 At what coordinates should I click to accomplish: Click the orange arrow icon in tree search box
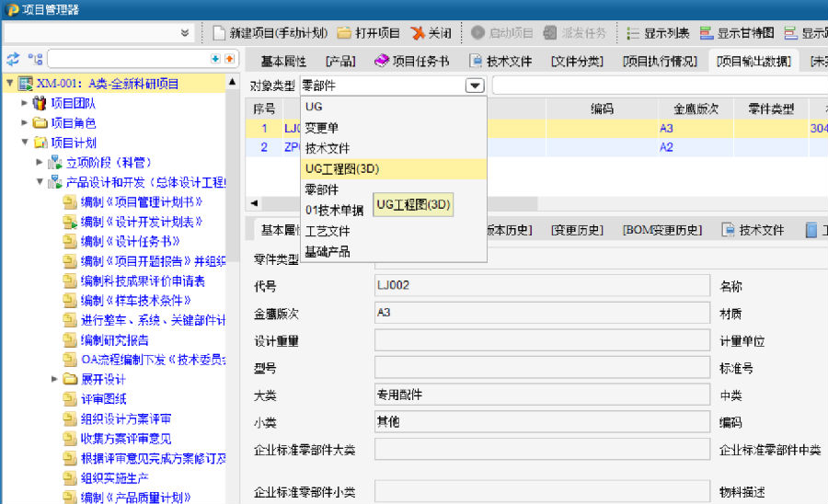[229, 59]
